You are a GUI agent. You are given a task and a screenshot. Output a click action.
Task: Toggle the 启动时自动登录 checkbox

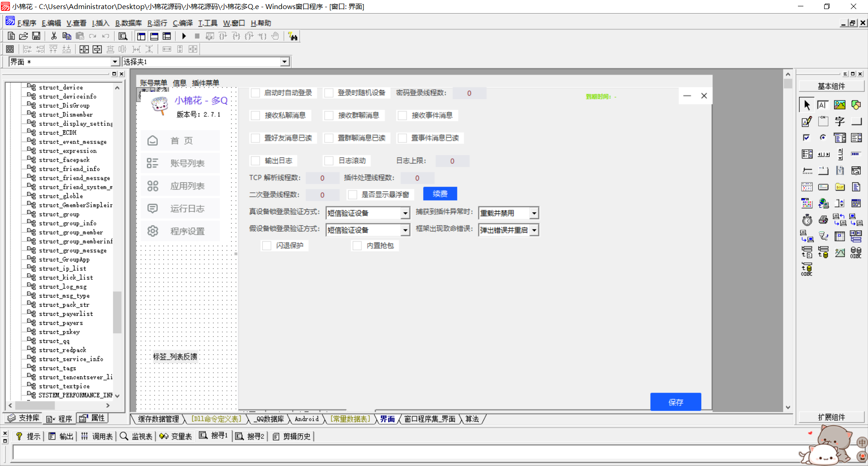tap(256, 93)
